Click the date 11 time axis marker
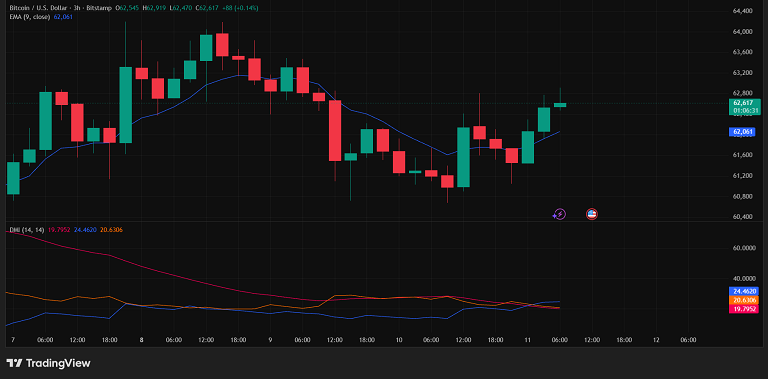This screenshot has width=768, height=379. pos(528,340)
